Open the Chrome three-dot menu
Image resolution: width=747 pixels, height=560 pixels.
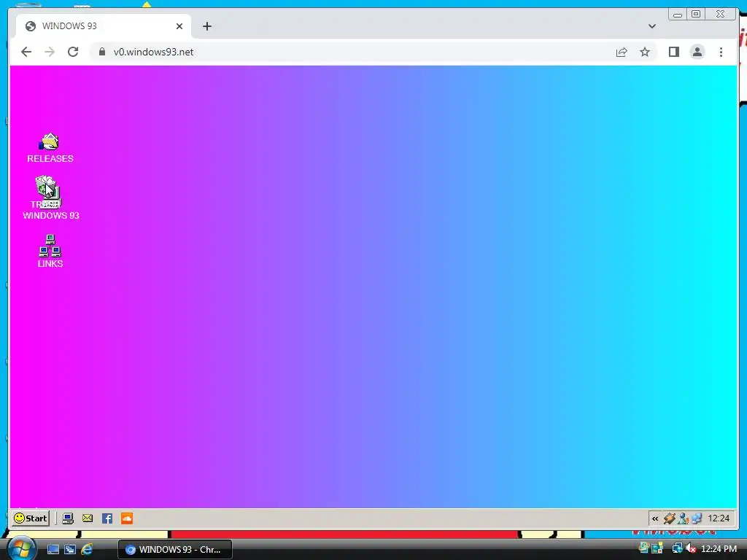(x=721, y=52)
